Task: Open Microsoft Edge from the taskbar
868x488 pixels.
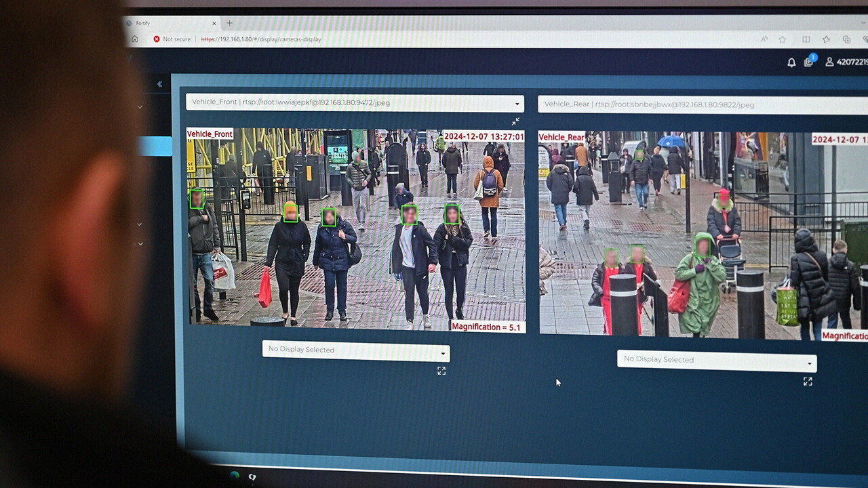Action: point(235,475)
